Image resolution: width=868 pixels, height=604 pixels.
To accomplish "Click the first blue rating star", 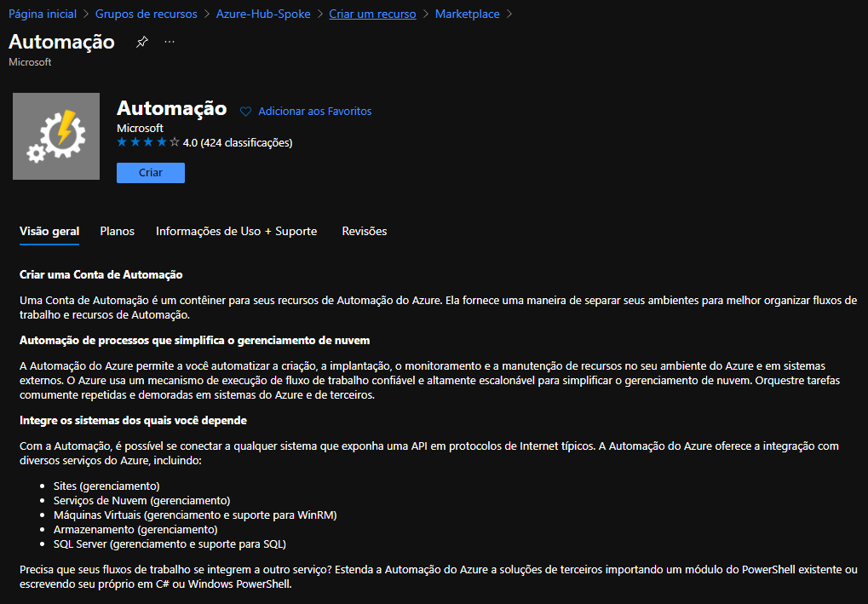I will click(122, 142).
